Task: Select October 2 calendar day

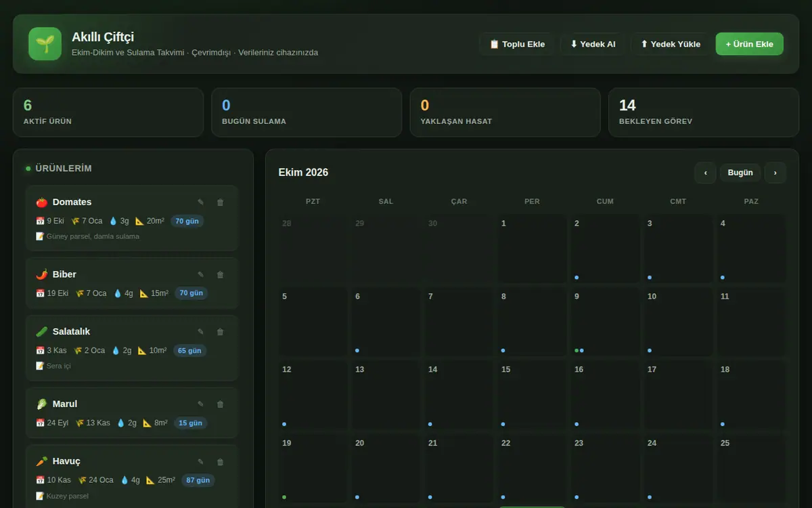Action: coord(606,249)
